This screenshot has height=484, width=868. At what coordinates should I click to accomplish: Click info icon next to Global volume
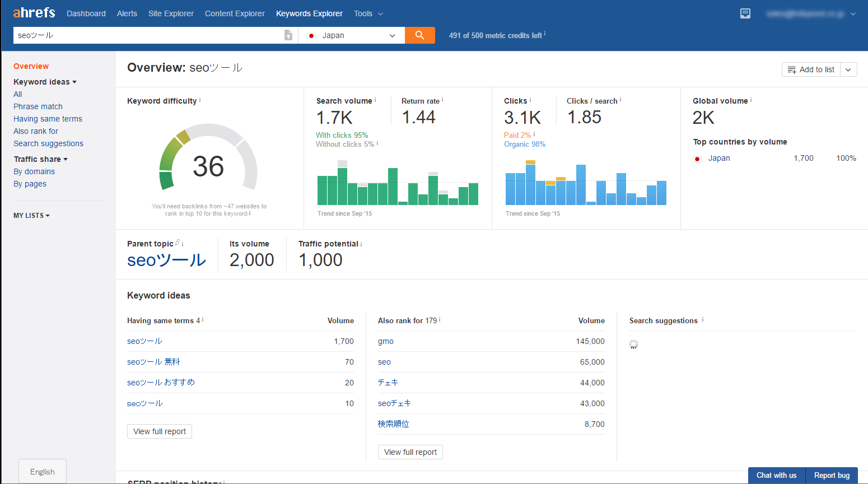[x=751, y=100]
